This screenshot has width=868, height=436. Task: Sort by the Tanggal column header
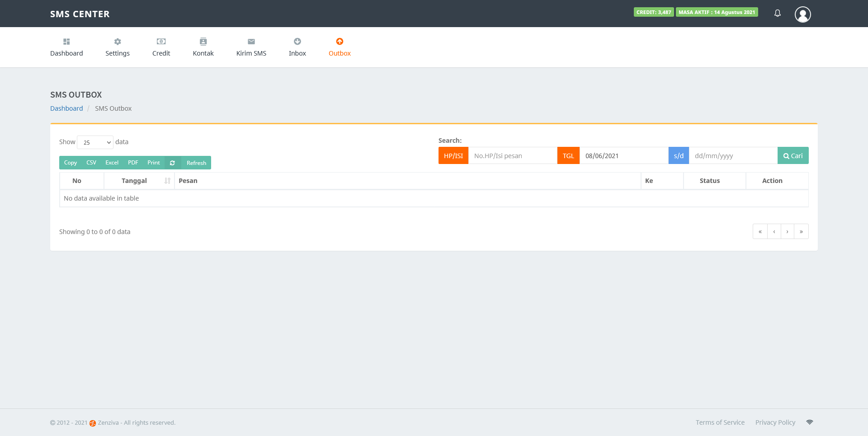tap(139, 181)
